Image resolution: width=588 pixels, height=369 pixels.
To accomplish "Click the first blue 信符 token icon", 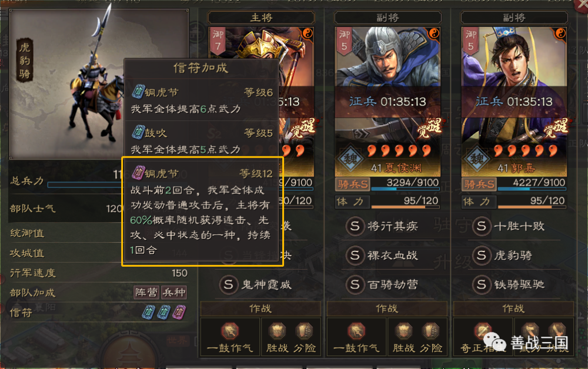I will (x=149, y=312).
